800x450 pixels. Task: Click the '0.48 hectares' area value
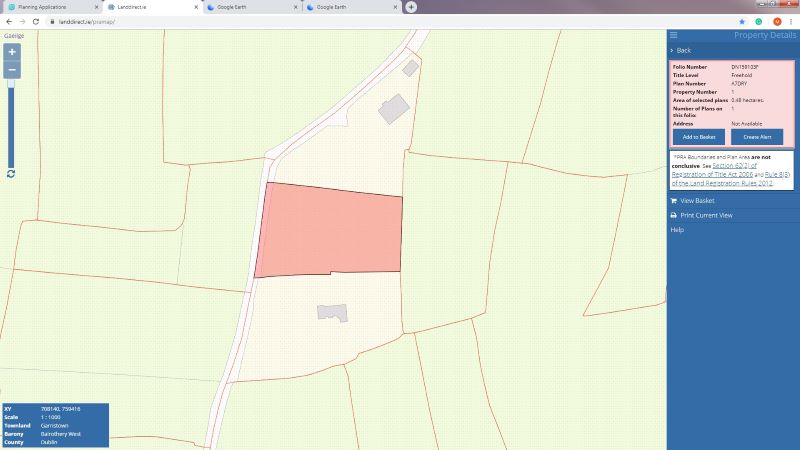(747, 100)
